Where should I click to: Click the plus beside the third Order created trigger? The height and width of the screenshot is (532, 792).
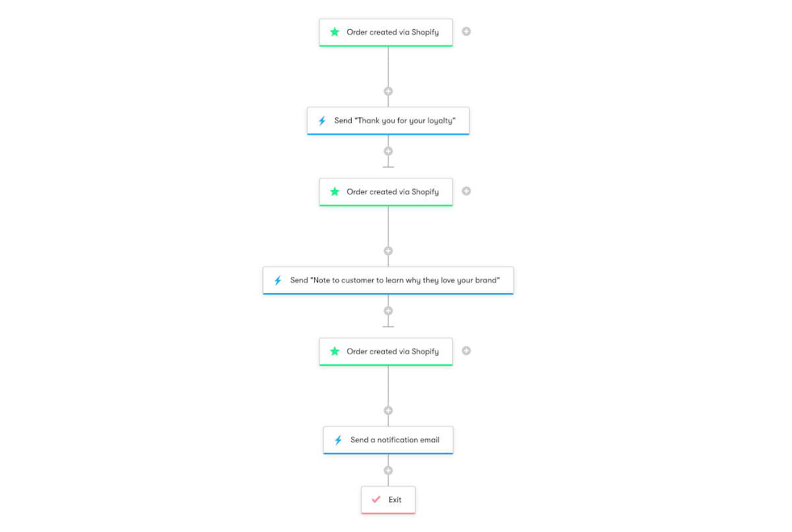[x=466, y=350]
